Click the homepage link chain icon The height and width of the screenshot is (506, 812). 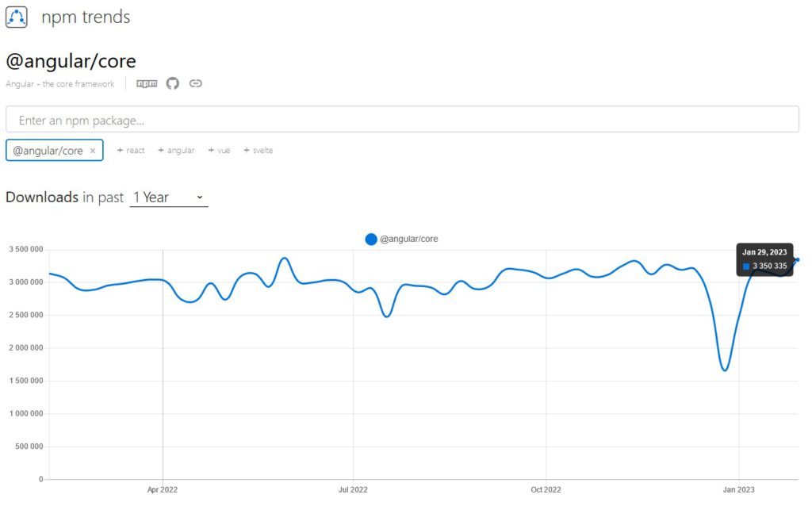click(x=195, y=83)
